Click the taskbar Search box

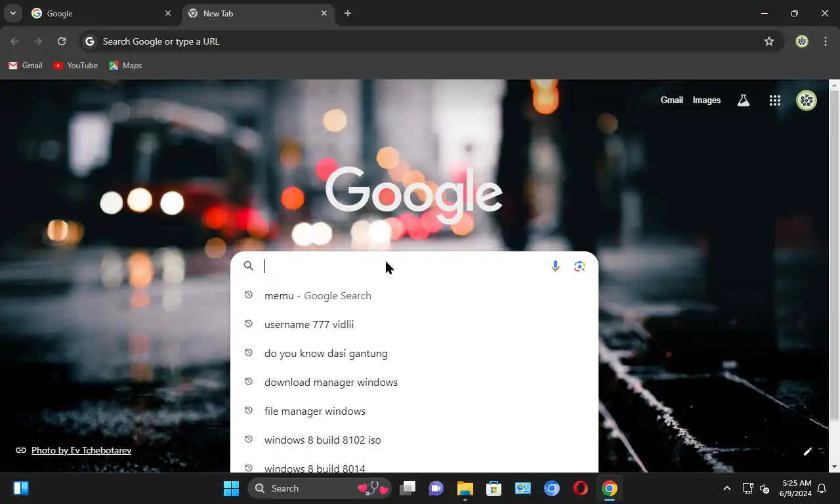(x=320, y=488)
